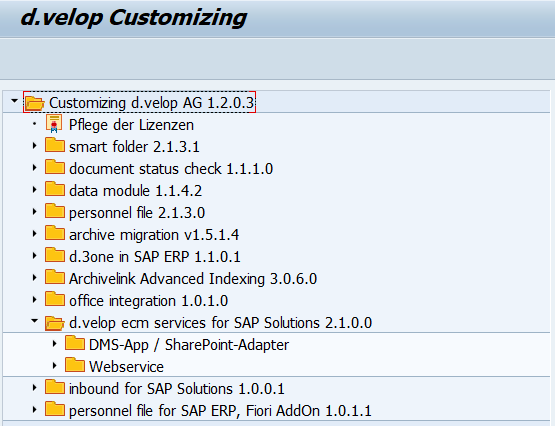Click the folder icon of personnel file for SAP ERP, Fiori AddOn

tap(55, 409)
